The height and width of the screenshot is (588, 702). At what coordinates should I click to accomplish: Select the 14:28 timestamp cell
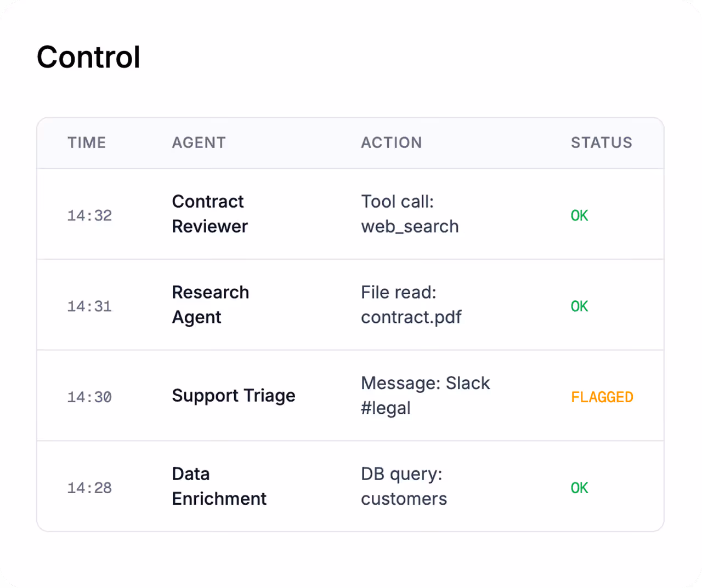(89, 488)
